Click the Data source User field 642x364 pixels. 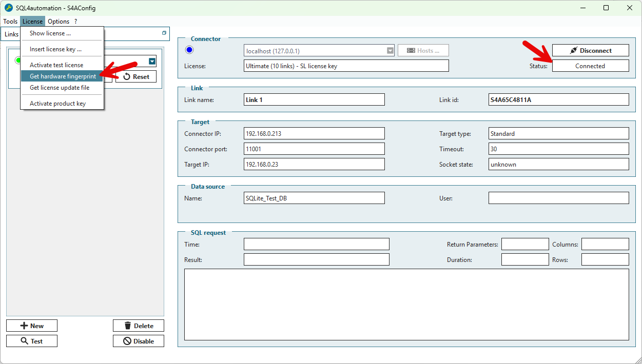[559, 198]
